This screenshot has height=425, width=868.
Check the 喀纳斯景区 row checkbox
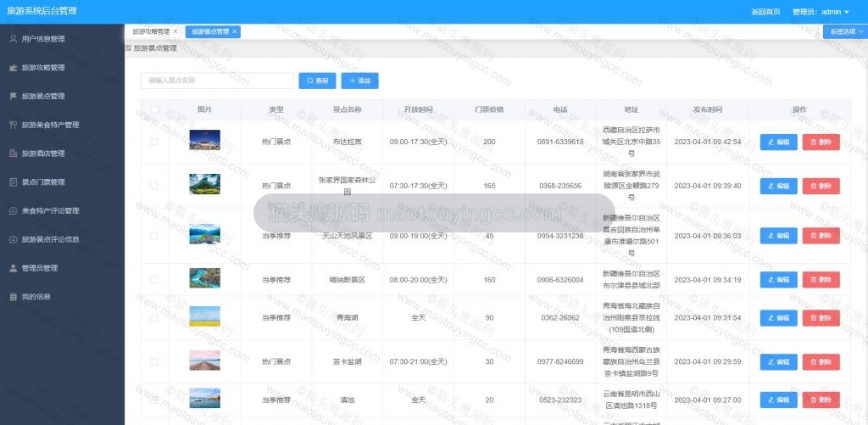click(154, 280)
